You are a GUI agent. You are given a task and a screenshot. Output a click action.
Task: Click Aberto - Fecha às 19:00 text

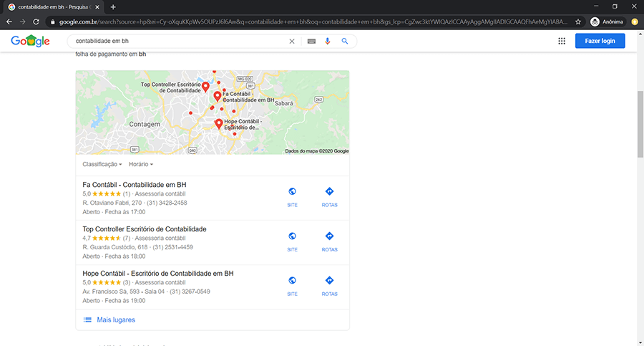(114, 301)
